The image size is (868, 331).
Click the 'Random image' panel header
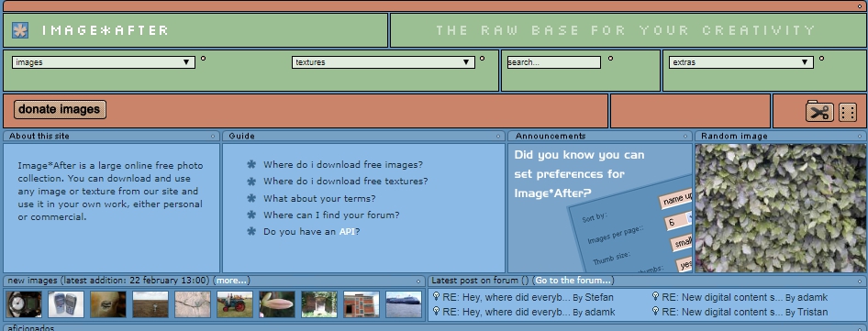(781, 137)
